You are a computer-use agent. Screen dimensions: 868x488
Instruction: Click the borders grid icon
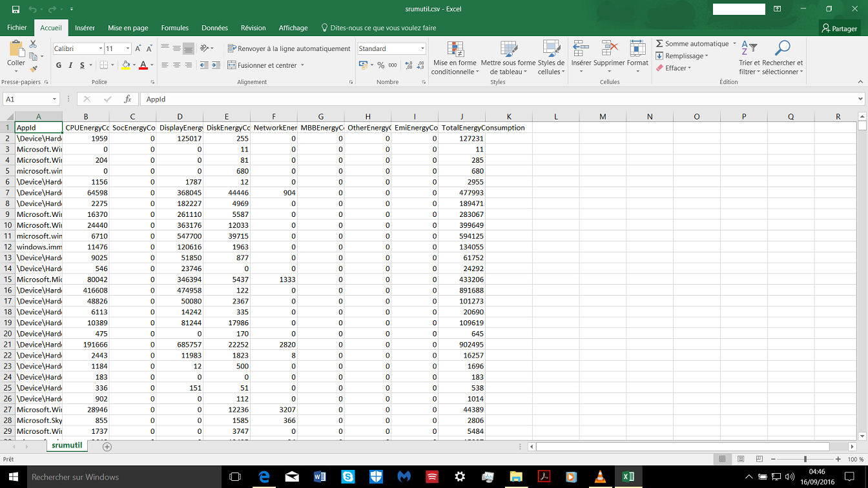(x=103, y=65)
